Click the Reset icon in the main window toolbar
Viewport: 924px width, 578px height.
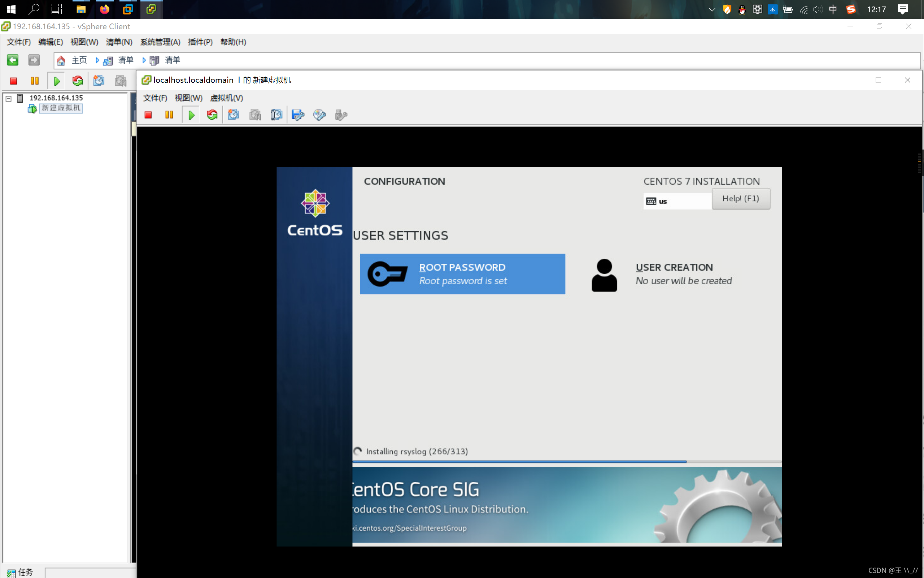click(x=78, y=81)
